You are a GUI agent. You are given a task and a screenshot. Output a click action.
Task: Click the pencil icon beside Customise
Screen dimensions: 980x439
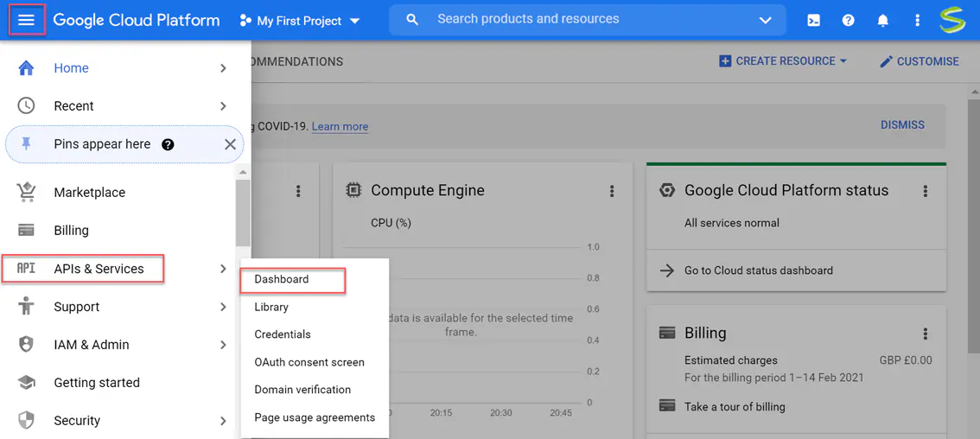pos(887,61)
